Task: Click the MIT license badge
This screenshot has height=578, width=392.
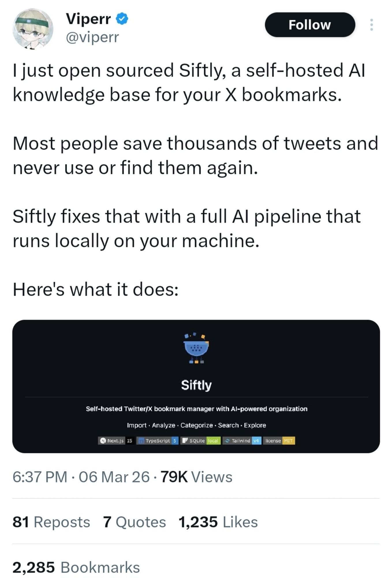Action: pyautogui.click(x=288, y=440)
